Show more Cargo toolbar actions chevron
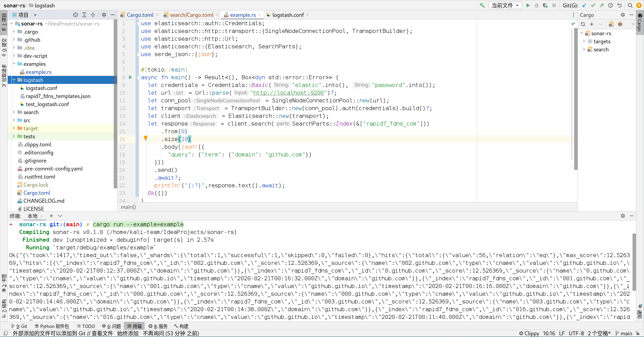Screen dimensions: 644x337 (x=633, y=24)
